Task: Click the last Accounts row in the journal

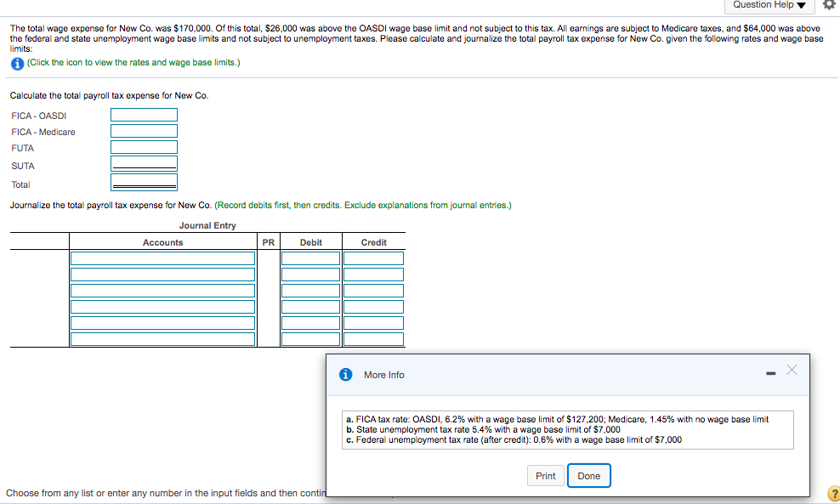Action: click(x=162, y=338)
